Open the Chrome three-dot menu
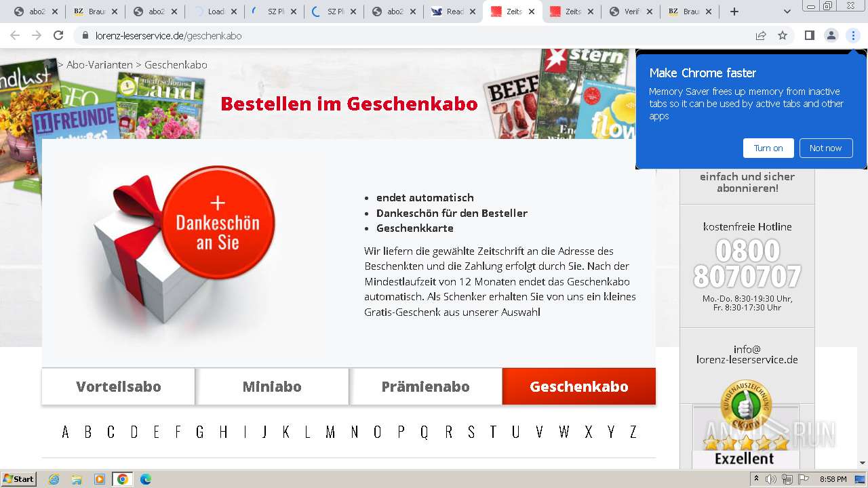 tap(853, 35)
